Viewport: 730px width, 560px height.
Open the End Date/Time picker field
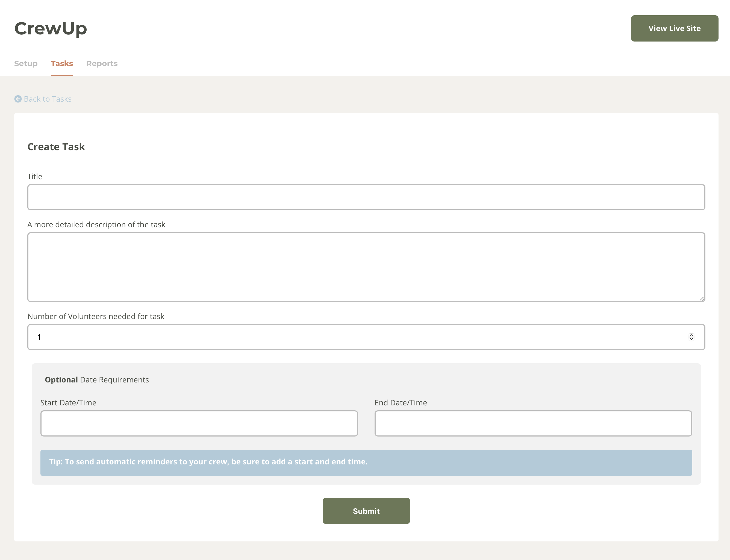click(x=533, y=423)
